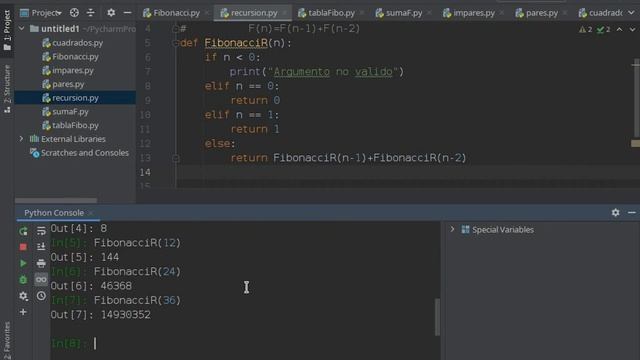Image resolution: width=640 pixels, height=360 pixels.
Task: Hide the Python Console panel
Action: 631,213
